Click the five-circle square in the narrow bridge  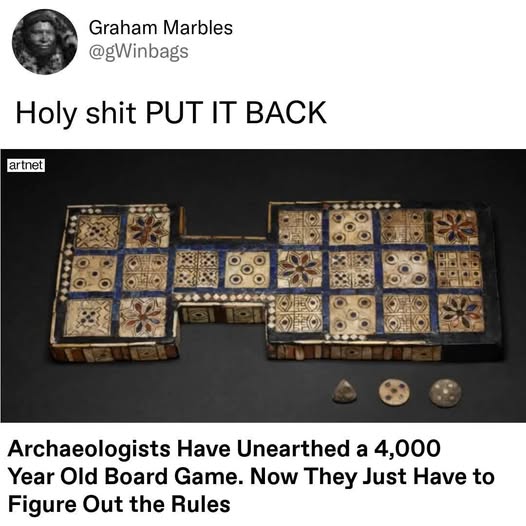[247, 270]
